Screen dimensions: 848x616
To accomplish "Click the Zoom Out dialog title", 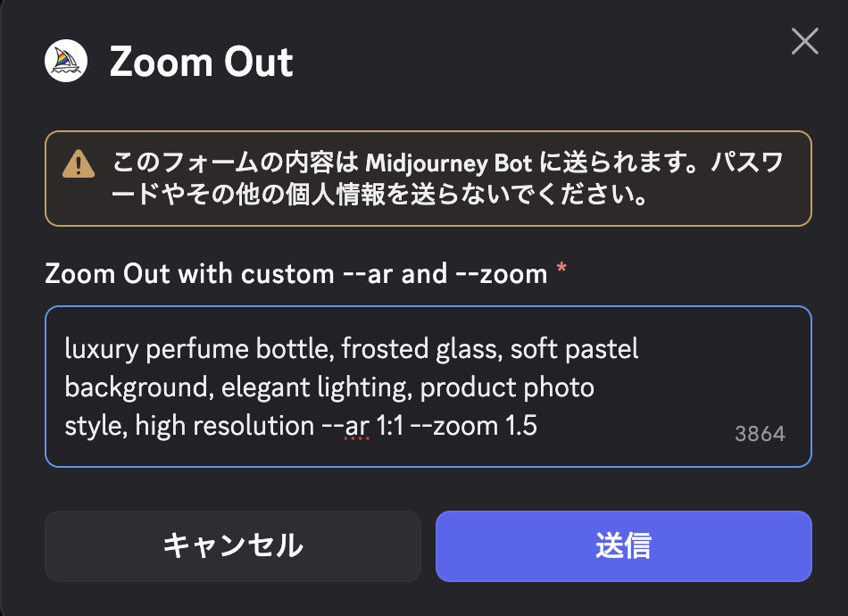I will click(x=202, y=62).
